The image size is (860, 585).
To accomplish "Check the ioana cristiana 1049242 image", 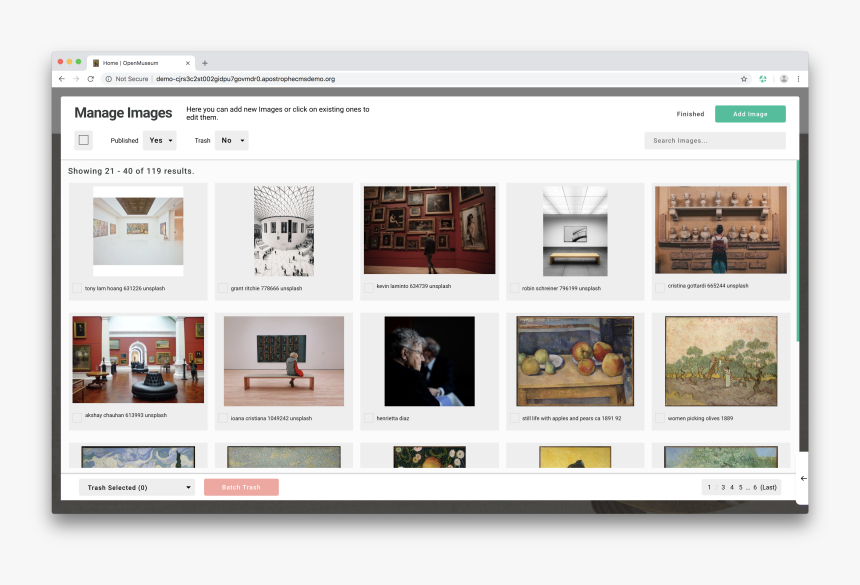I will 223,418.
